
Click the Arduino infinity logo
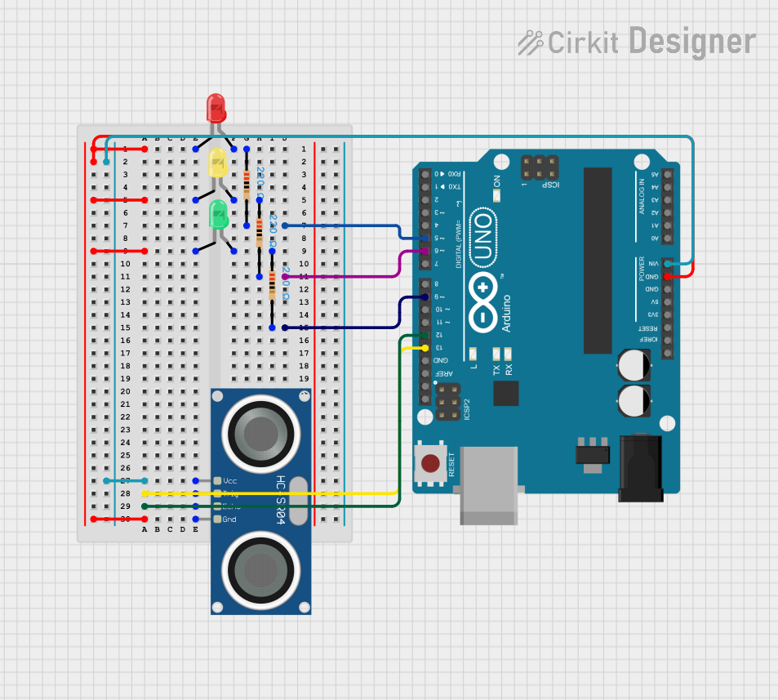pos(483,302)
